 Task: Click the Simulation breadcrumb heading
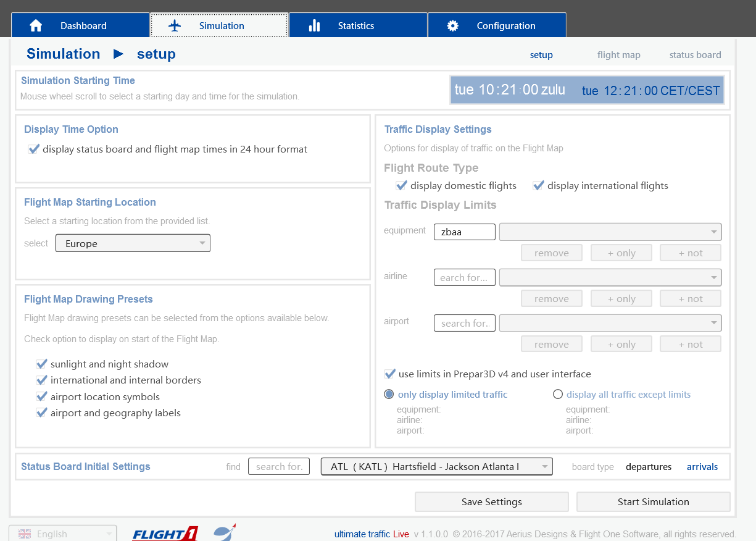coord(63,54)
